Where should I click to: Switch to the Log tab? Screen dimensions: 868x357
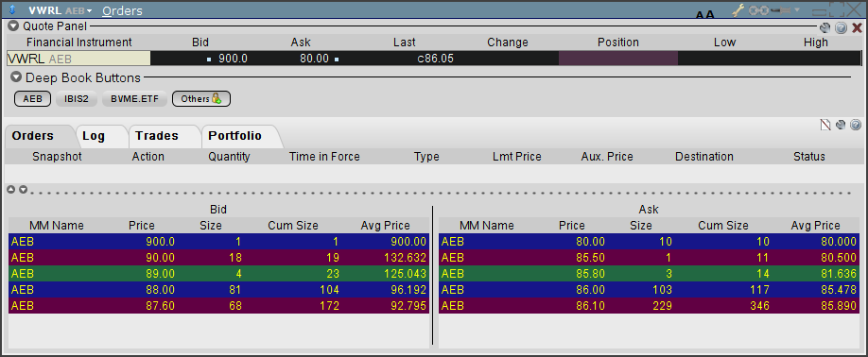[x=94, y=136]
